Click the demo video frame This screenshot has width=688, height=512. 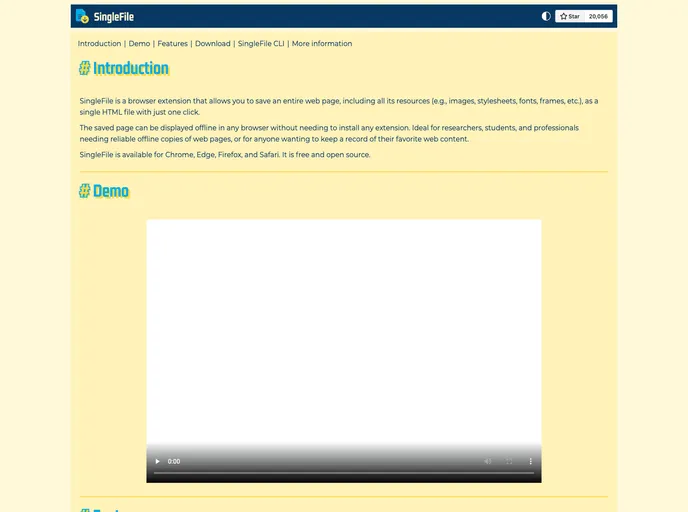pyautogui.click(x=344, y=351)
